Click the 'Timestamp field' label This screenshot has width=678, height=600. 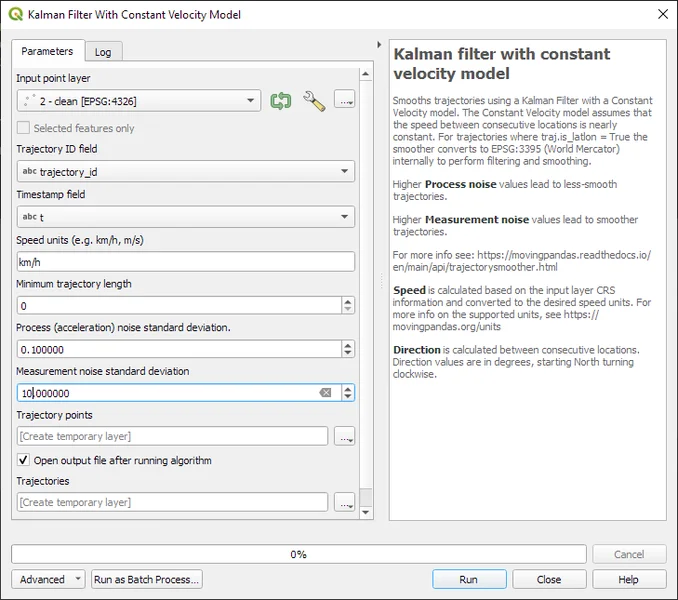pyautogui.click(x=51, y=195)
